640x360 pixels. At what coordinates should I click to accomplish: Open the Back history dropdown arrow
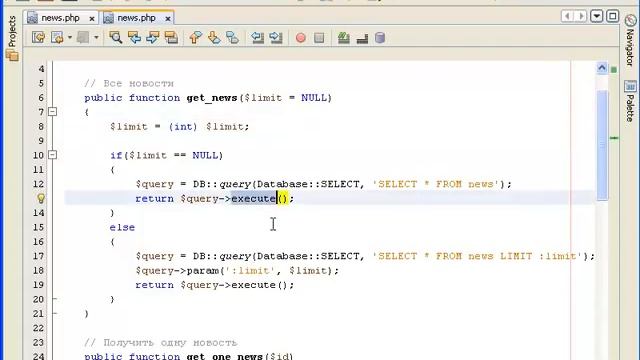pos(70,38)
